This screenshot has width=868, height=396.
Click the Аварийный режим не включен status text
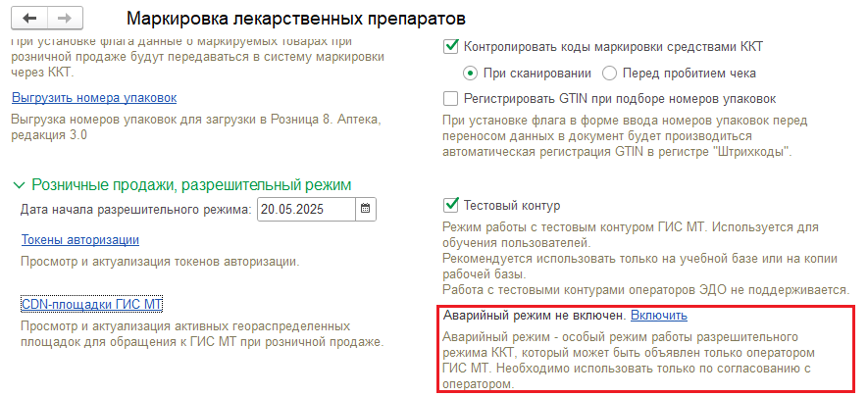(x=535, y=316)
